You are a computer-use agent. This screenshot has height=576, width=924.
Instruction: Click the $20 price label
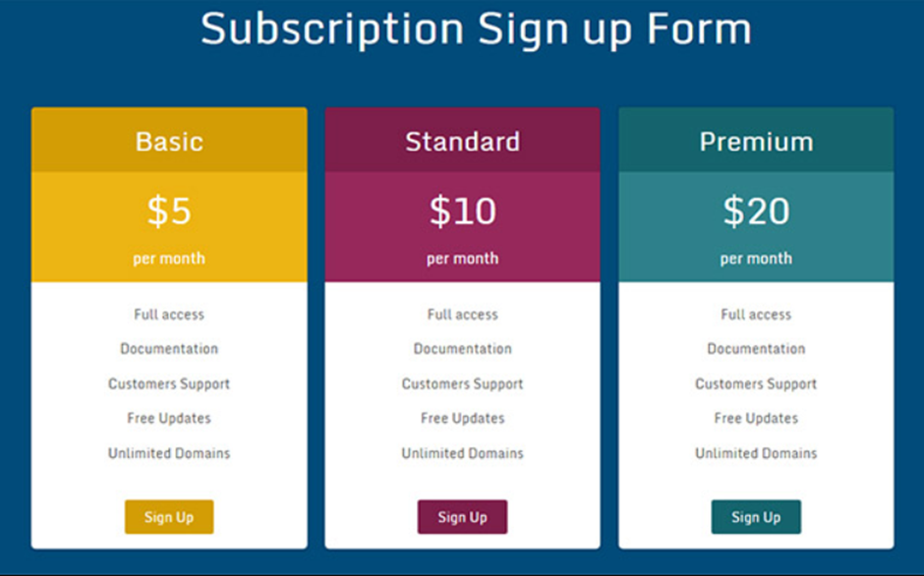point(755,210)
